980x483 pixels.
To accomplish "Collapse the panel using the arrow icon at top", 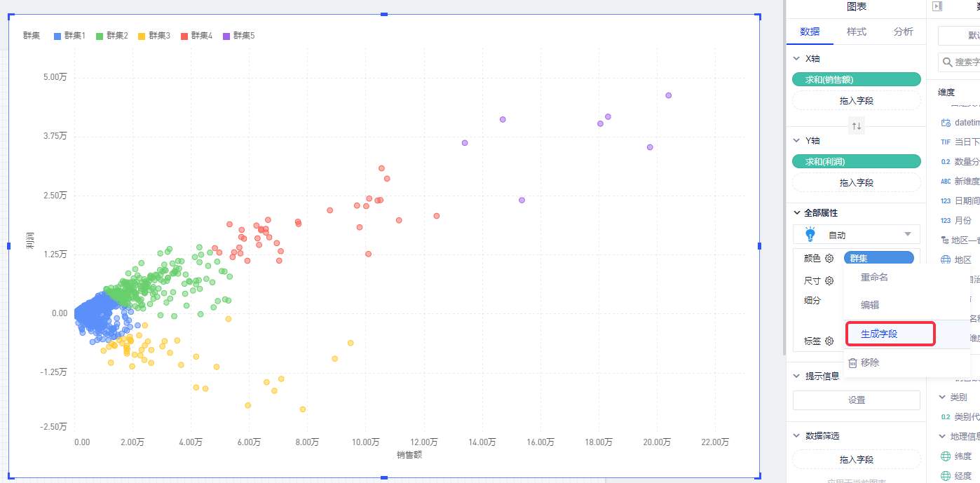I will click(x=937, y=6).
